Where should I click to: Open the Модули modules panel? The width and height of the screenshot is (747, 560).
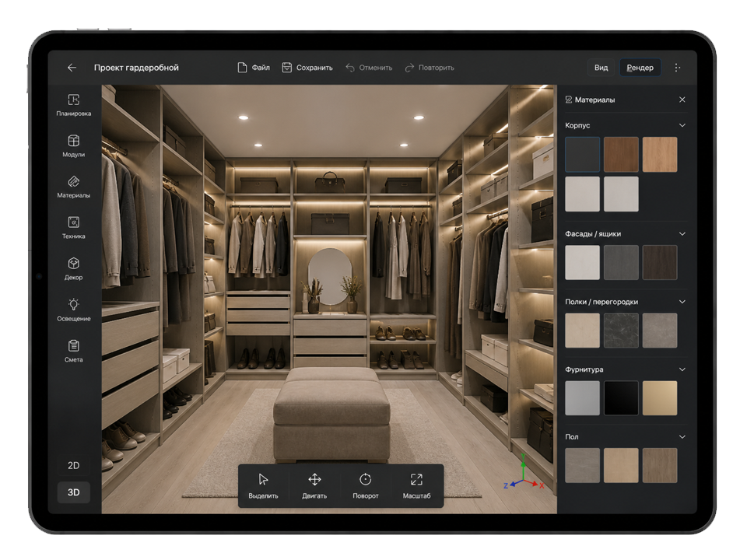[x=73, y=145]
